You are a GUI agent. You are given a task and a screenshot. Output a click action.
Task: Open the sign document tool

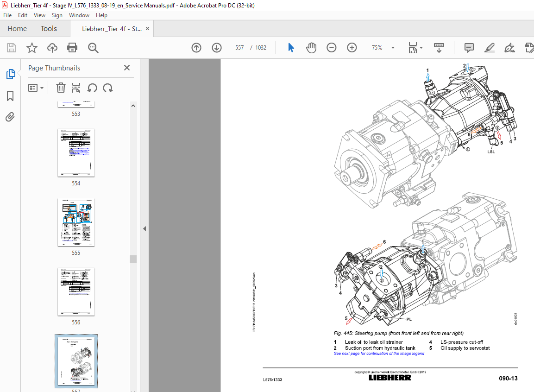point(509,48)
